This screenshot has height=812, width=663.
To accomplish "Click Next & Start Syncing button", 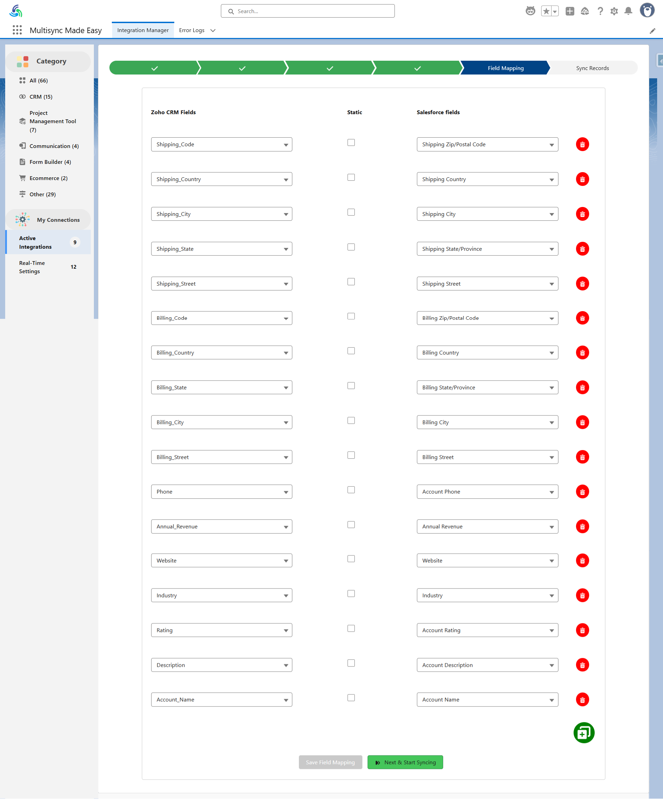I will (x=405, y=762).
